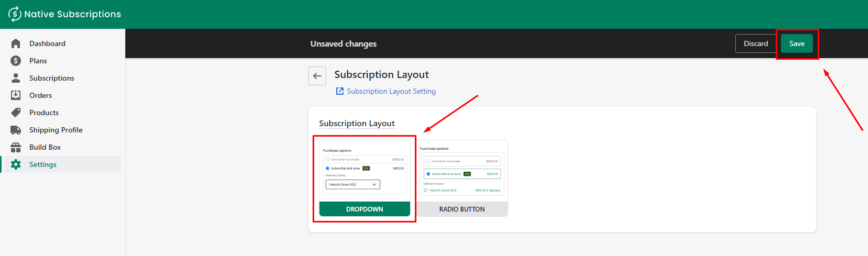The image size is (868, 256).
Task: Click the Dropdown layout preview thumbnail
Action: (x=365, y=171)
